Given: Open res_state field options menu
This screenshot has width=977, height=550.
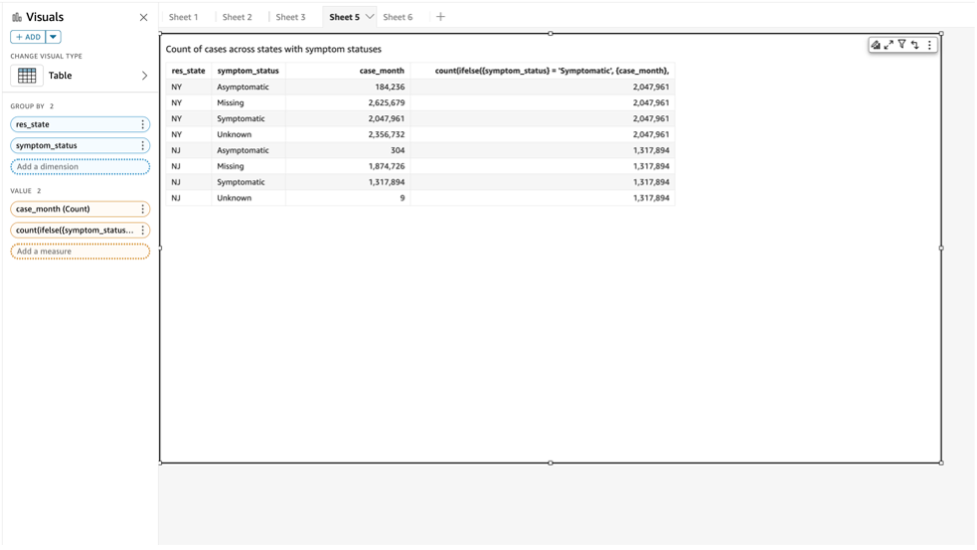Looking at the screenshot, I should (x=142, y=125).
